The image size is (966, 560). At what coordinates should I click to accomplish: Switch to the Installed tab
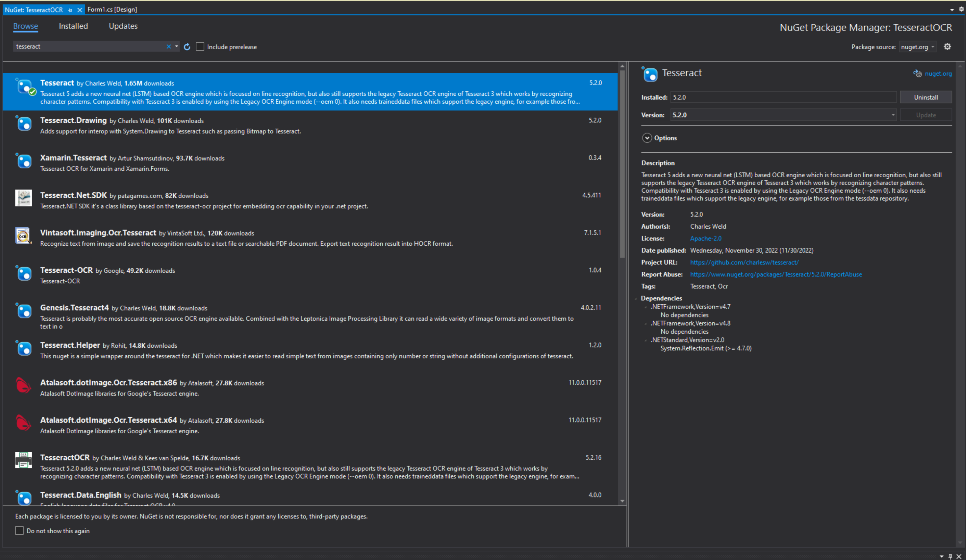(73, 26)
